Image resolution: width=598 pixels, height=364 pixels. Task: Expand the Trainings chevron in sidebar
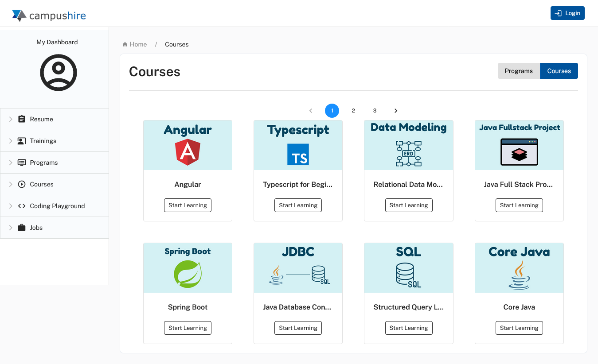pos(11,141)
